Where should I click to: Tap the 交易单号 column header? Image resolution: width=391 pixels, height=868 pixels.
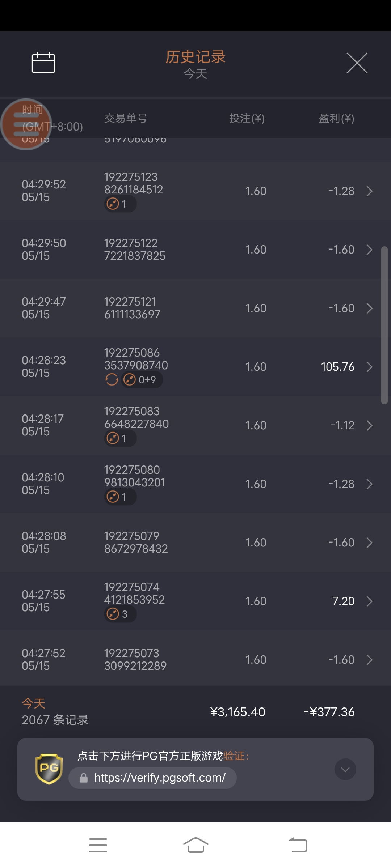point(126,118)
